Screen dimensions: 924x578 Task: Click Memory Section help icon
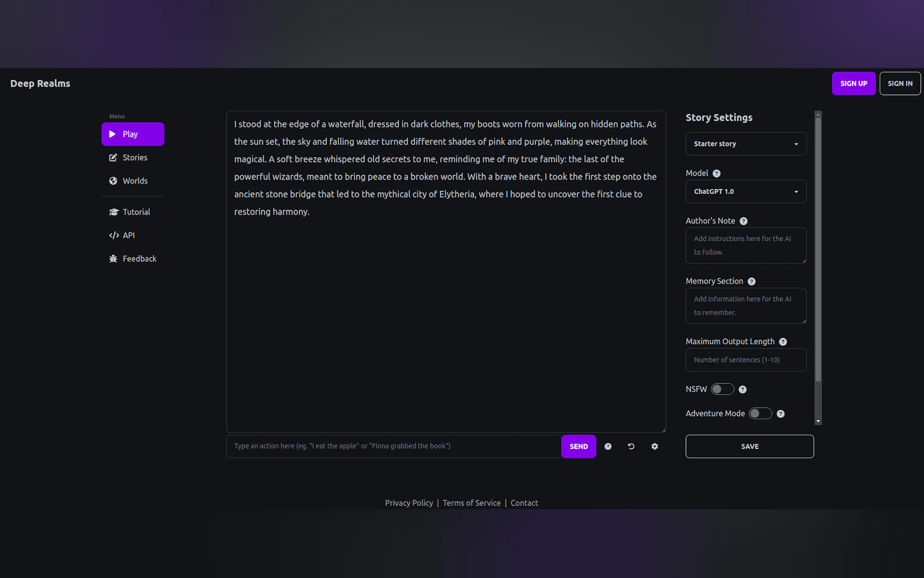click(x=751, y=281)
